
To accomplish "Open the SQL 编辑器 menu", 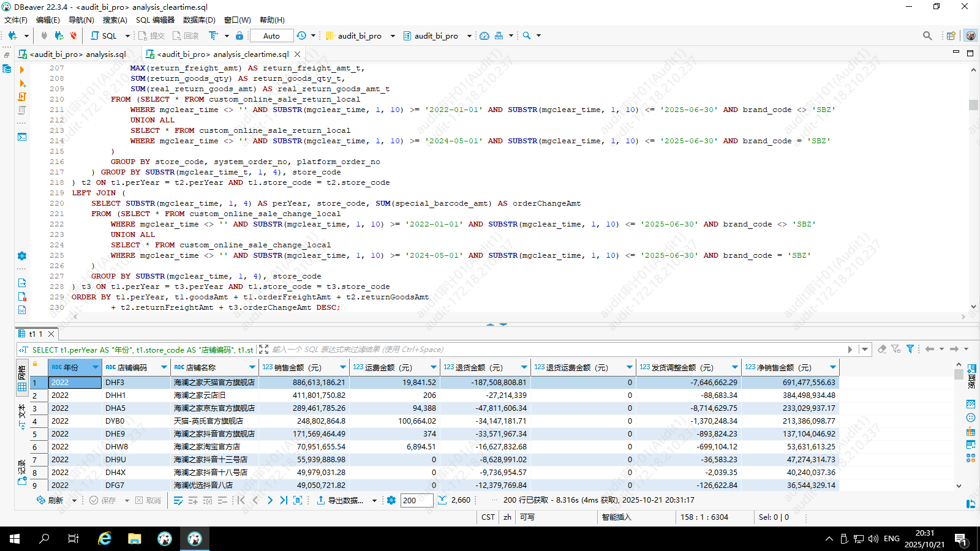I will (x=155, y=20).
